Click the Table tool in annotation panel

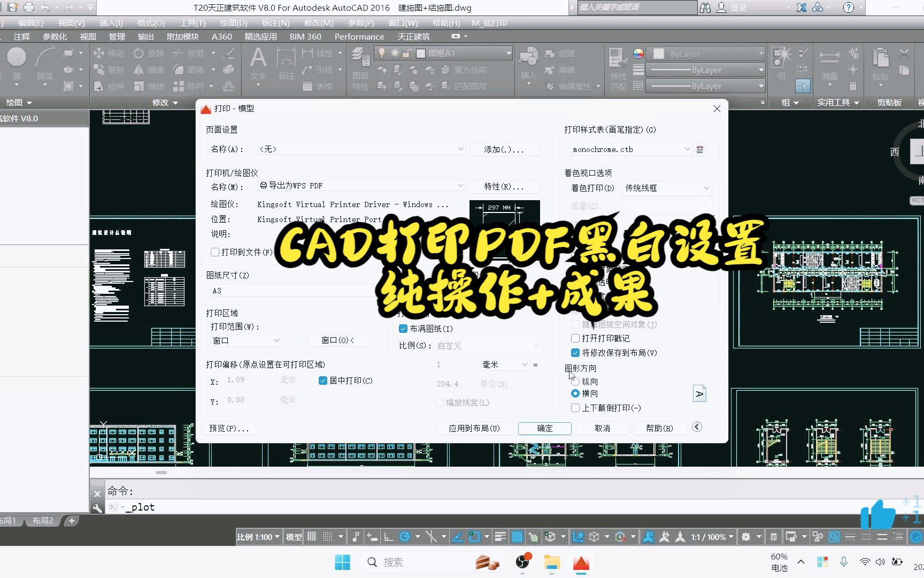(x=307, y=86)
